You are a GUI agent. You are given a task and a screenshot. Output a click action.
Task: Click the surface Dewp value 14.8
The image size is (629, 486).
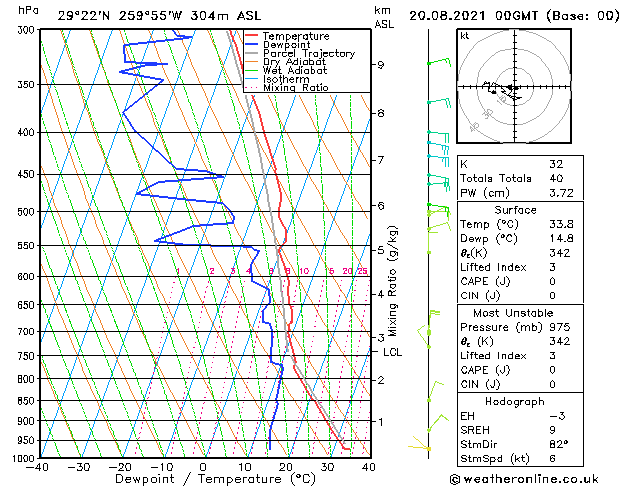(561, 239)
